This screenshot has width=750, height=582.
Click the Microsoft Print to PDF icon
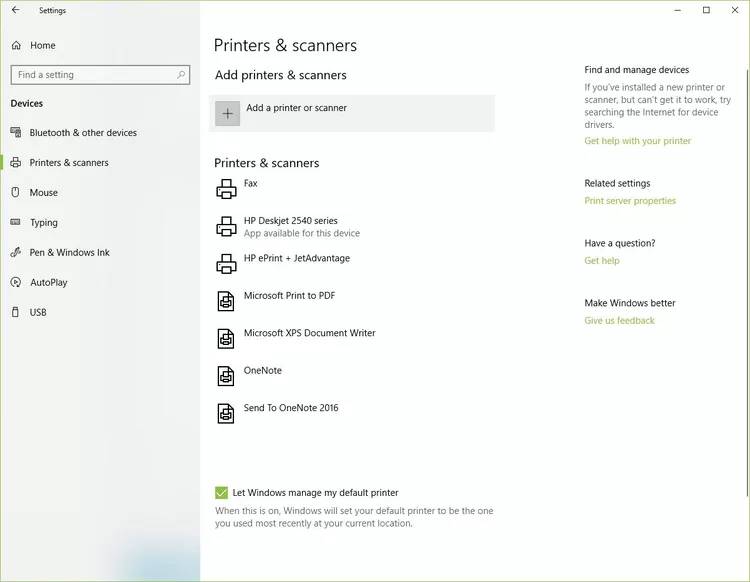pos(226,301)
